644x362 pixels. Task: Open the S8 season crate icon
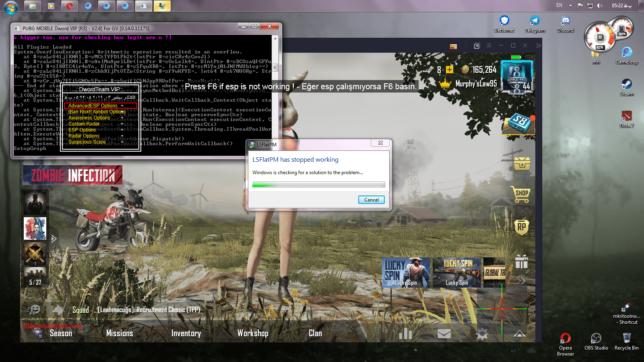tap(518, 123)
